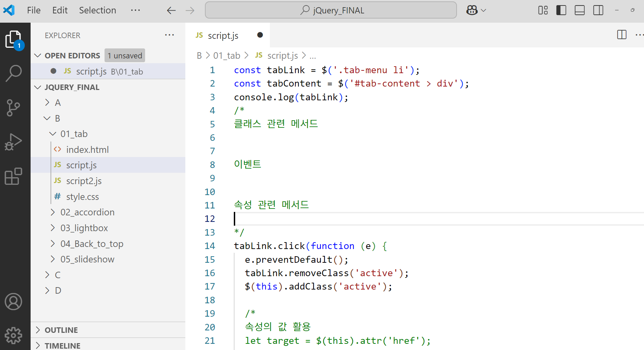Image resolution: width=644 pixels, height=350 pixels.
Task: Select the script.js editor tab
Action: point(223,35)
